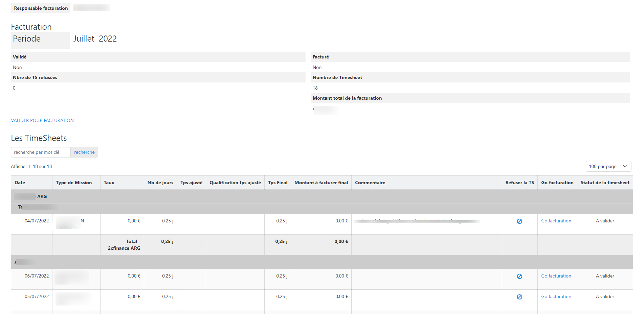Viewport: 644px width, 314px height.
Task: Click the Nb de jours column header
Action: pos(160,183)
